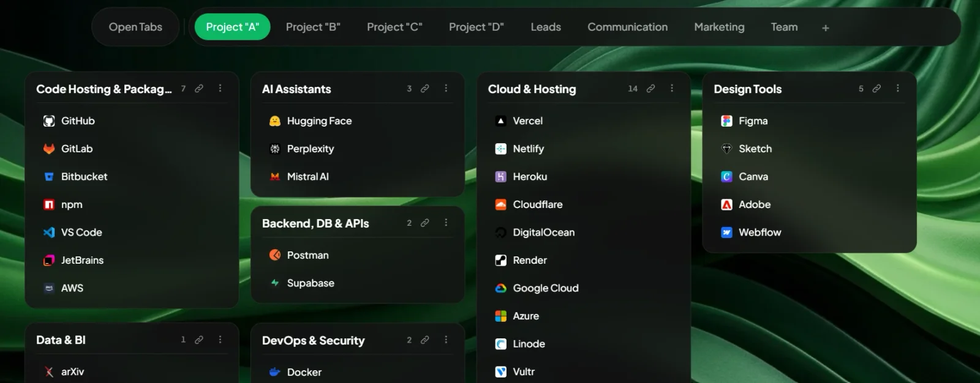Viewport: 980px width, 383px height.
Task: Click the Sketch diamond icon
Action: pos(727,149)
